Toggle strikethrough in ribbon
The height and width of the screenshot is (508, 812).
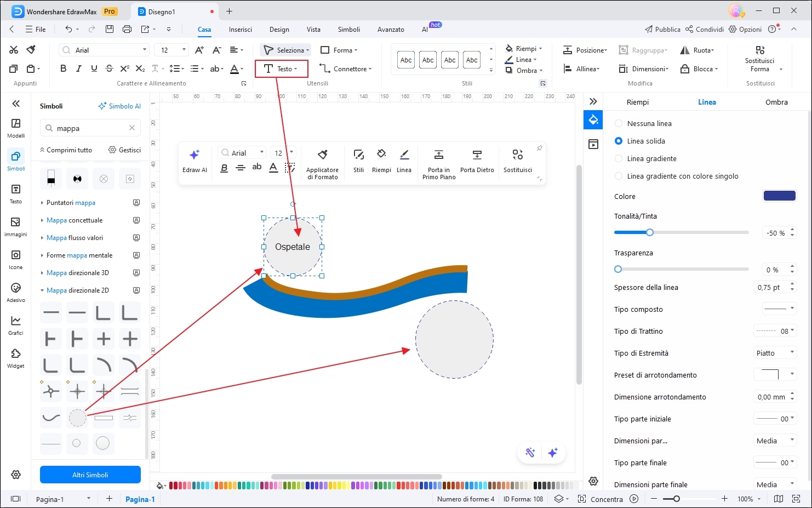coord(109,69)
